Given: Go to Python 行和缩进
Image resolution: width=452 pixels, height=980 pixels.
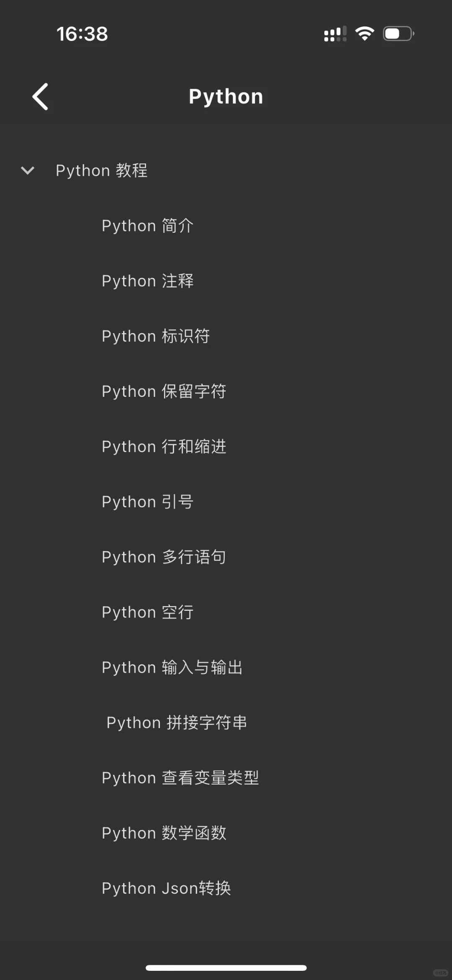Looking at the screenshot, I should [x=164, y=447].
